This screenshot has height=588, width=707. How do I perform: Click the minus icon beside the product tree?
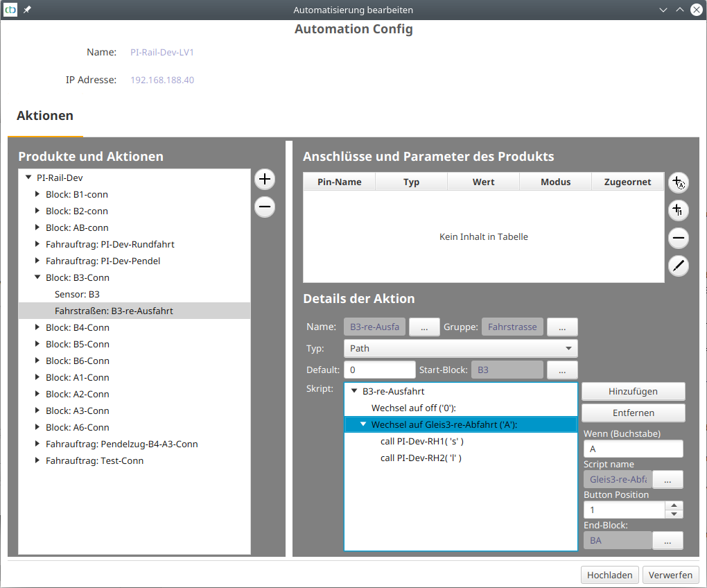(x=264, y=207)
